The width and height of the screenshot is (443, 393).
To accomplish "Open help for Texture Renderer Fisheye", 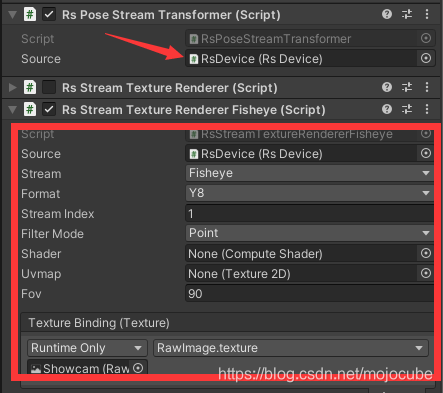I will (x=387, y=109).
